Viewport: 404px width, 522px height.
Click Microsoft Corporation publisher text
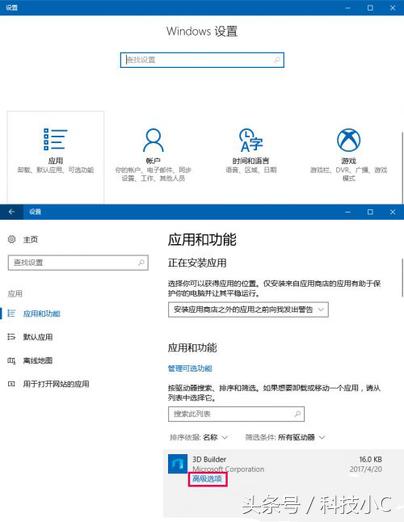[228, 469]
